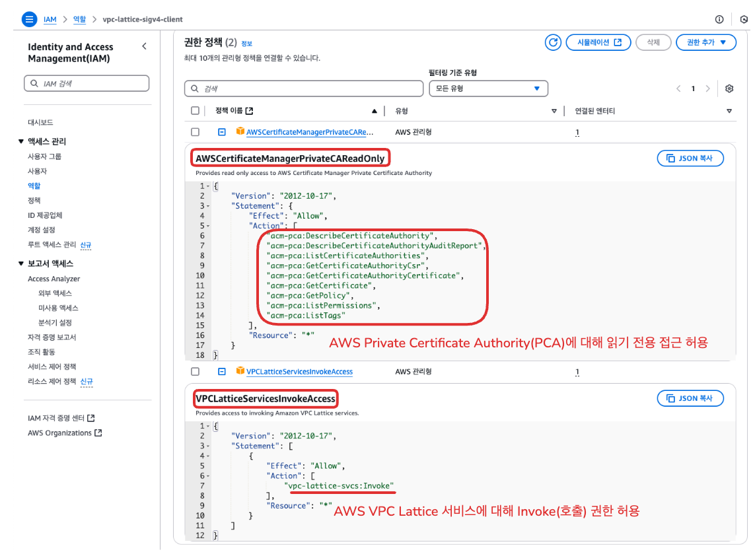755x560 pixels.
Task: Collapse the AWSCertificateManagerPrivateCARe policy details
Action: point(221,132)
